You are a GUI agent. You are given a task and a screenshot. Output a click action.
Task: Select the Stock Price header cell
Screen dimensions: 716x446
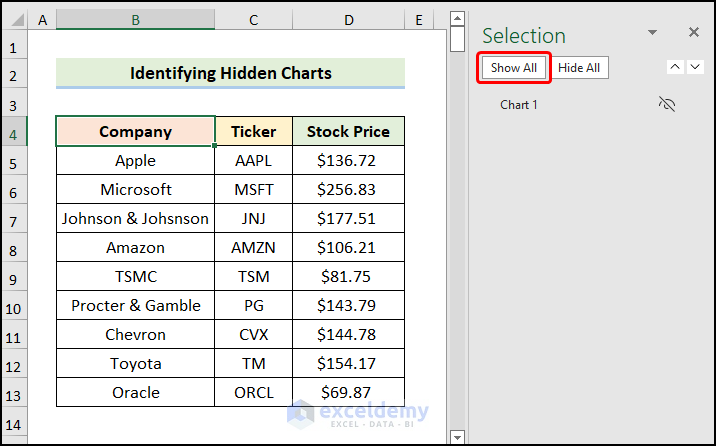[x=348, y=131]
